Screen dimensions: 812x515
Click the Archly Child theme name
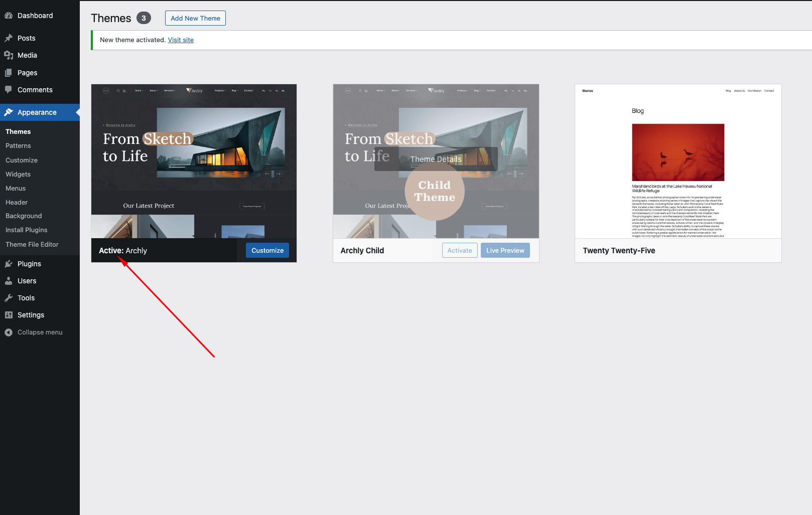pyautogui.click(x=362, y=251)
